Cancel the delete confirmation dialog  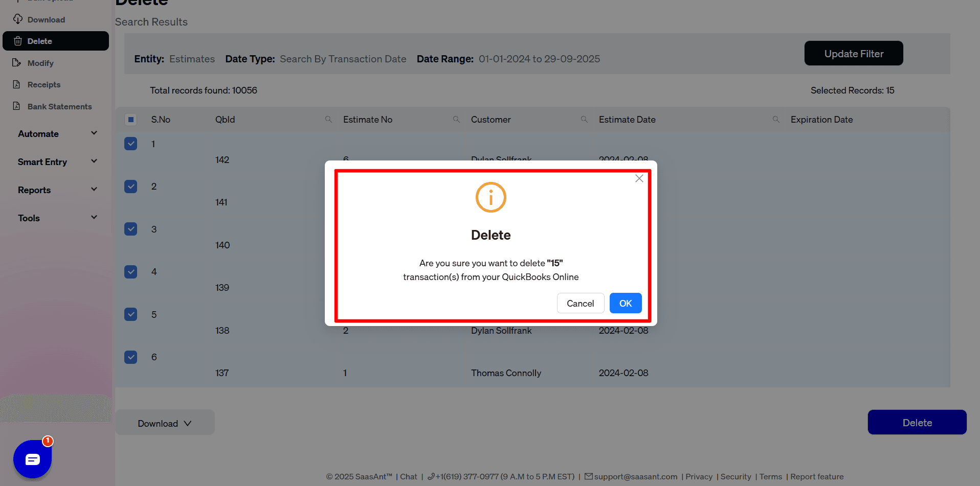[x=580, y=303]
